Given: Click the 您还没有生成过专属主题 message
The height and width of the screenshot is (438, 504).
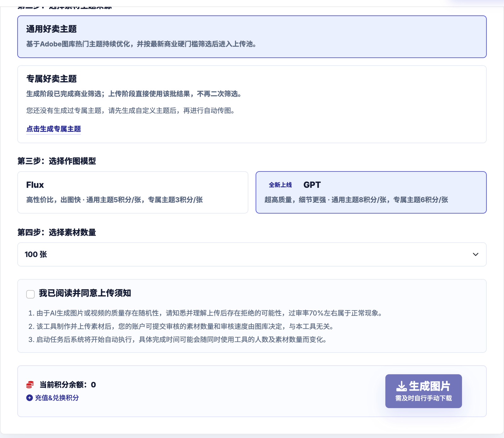Looking at the screenshot, I should (x=130, y=110).
